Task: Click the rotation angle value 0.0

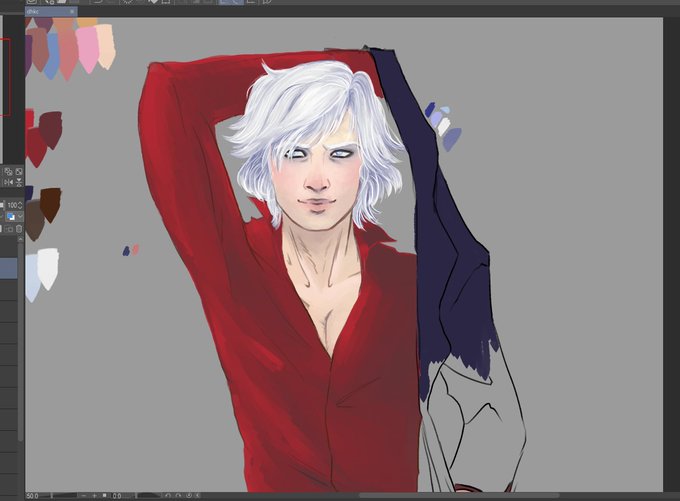Action: [x=117, y=496]
